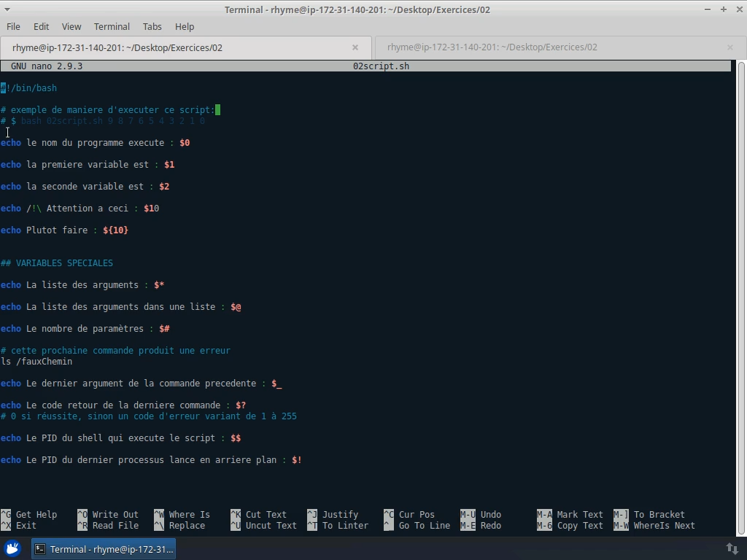747x560 pixels.
Task: Click the 'cette prochaine commande produit une erreur' comment
Action: tap(115, 351)
